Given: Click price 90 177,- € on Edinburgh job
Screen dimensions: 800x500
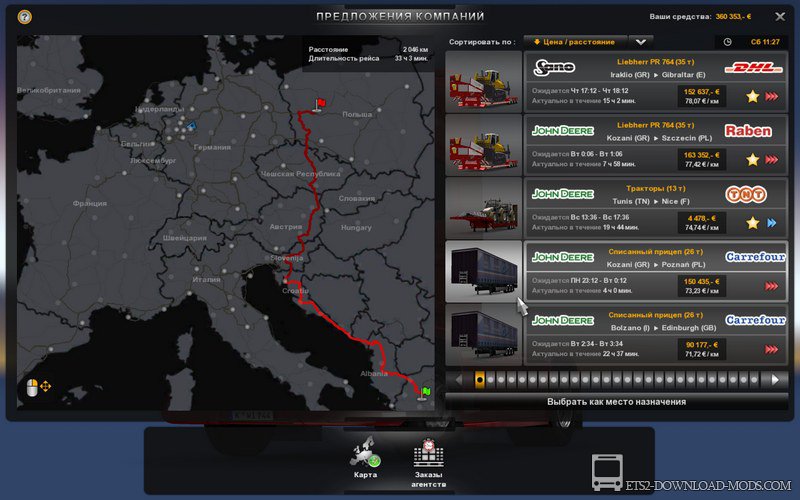Looking at the screenshot, I should [x=702, y=345].
